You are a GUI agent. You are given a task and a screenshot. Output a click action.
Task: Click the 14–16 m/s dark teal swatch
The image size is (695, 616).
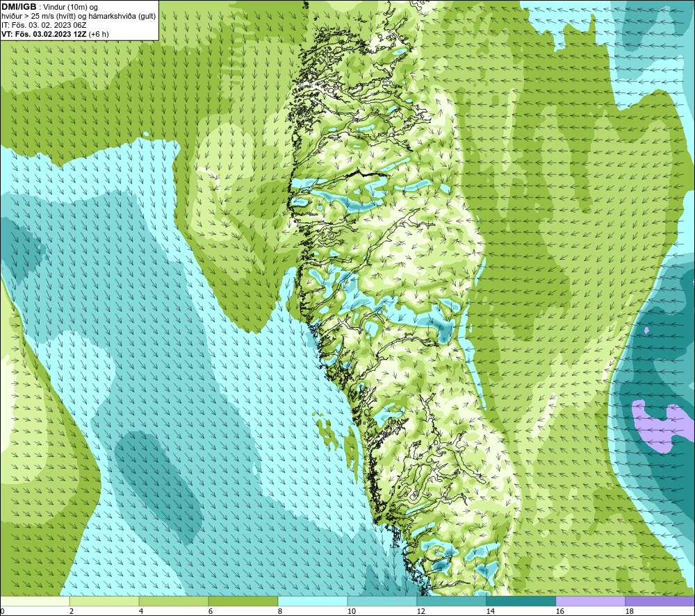521,601
